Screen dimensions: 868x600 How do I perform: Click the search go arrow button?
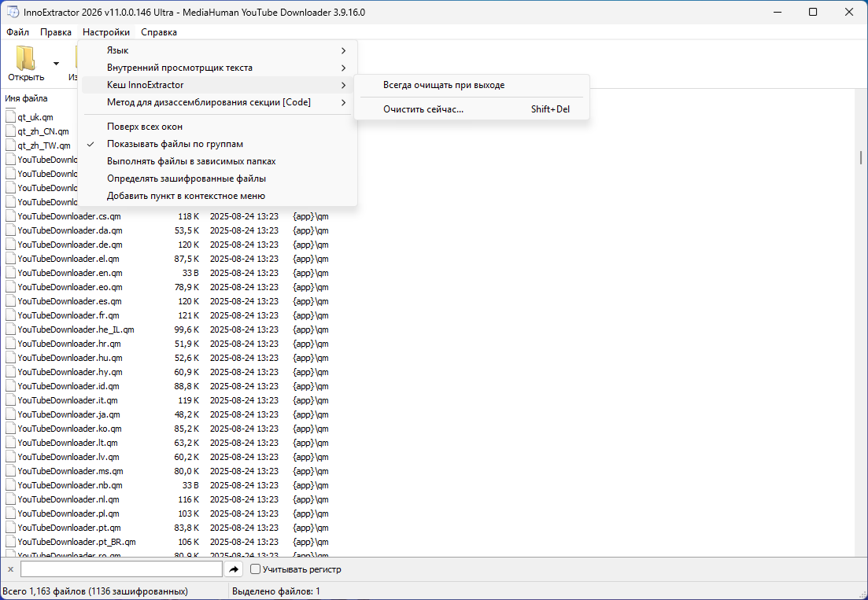234,569
